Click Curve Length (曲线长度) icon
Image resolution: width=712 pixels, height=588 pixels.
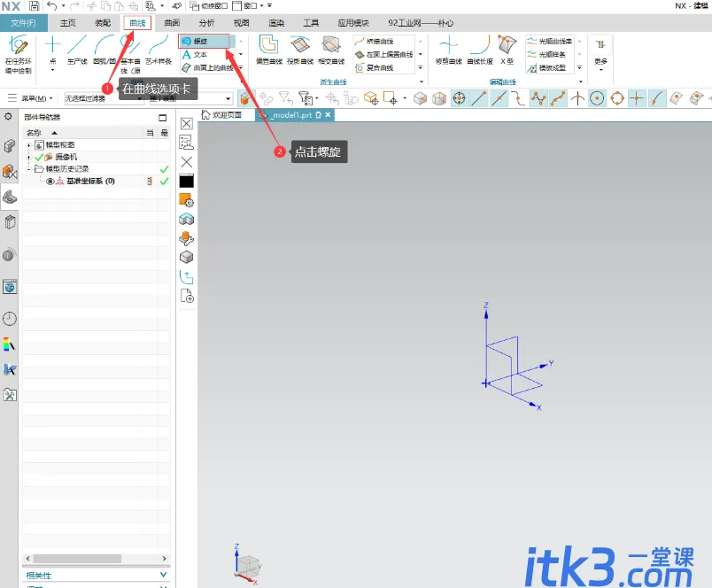click(480, 45)
